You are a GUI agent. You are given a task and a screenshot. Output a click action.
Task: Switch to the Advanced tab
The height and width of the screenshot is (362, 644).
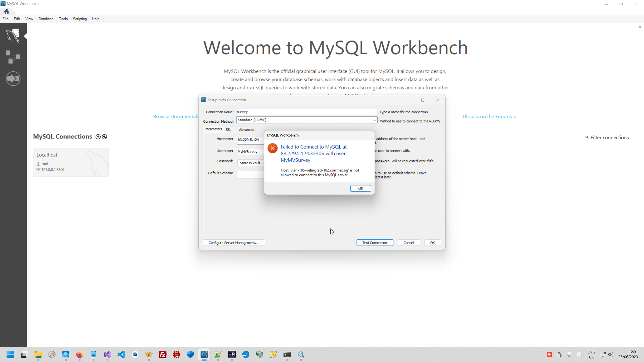click(246, 130)
